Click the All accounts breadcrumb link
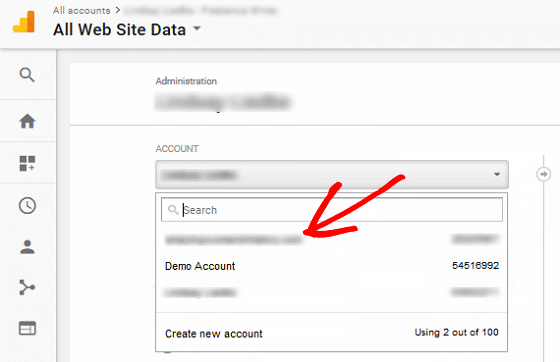 [x=81, y=11]
